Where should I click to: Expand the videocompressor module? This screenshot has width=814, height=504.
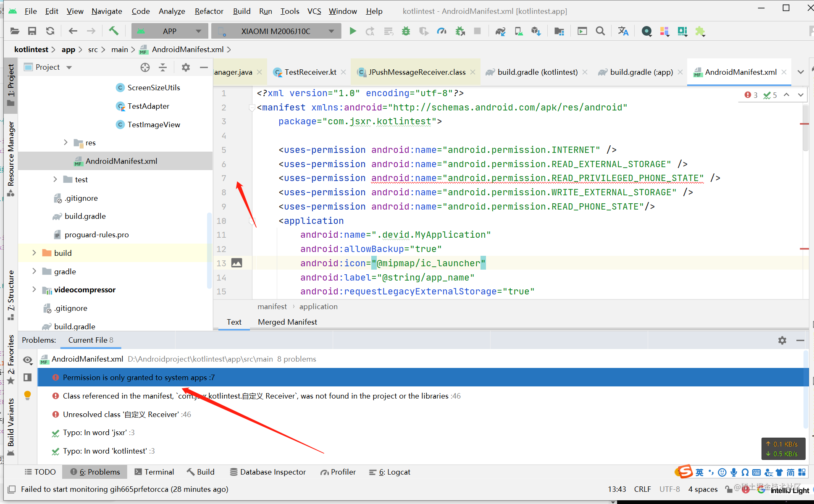pyautogui.click(x=34, y=289)
